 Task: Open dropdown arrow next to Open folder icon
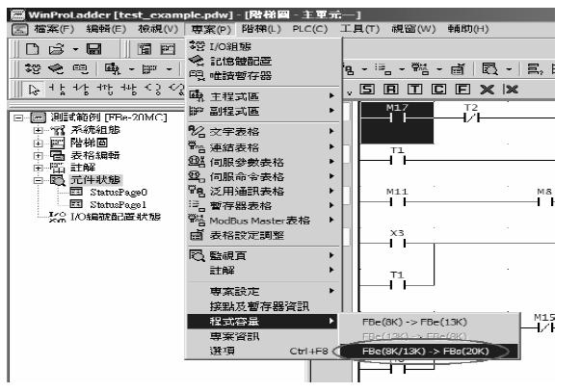click(x=75, y=49)
